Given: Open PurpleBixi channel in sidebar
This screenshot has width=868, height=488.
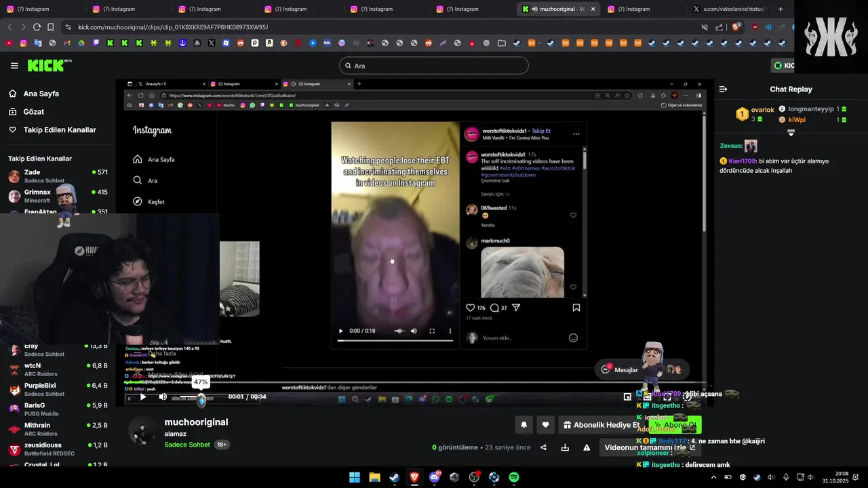Looking at the screenshot, I should [58, 389].
